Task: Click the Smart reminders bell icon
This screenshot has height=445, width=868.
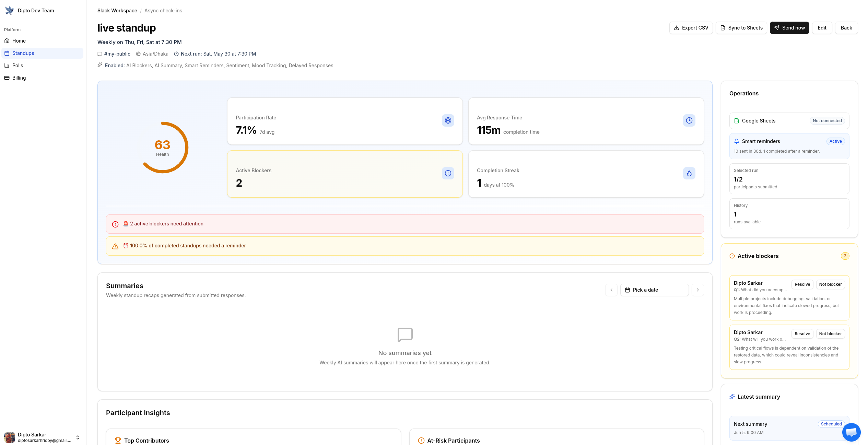Action: click(x=737, y=141)
